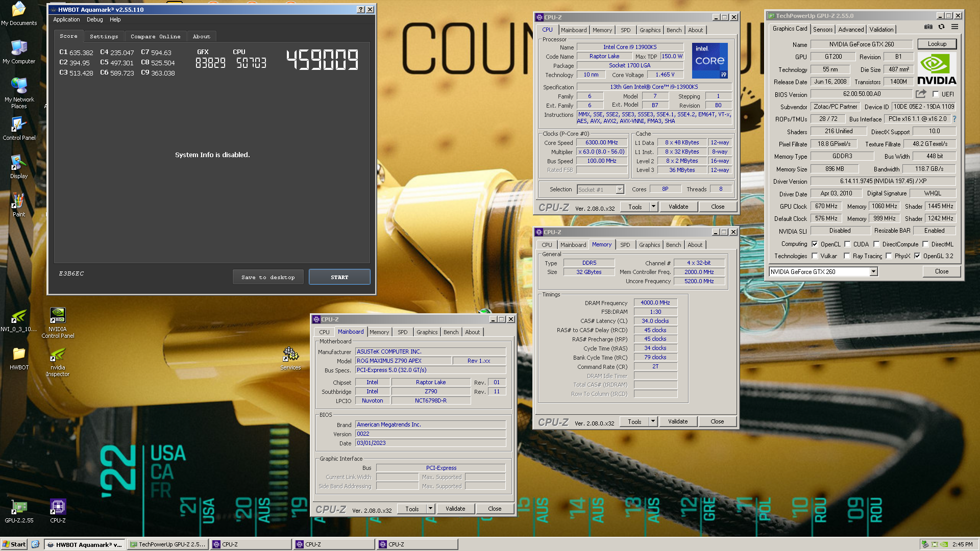The image size is (980, 551).
Task: Click the Lookup button in GPU-Z
Action: [x=937, y=44]
